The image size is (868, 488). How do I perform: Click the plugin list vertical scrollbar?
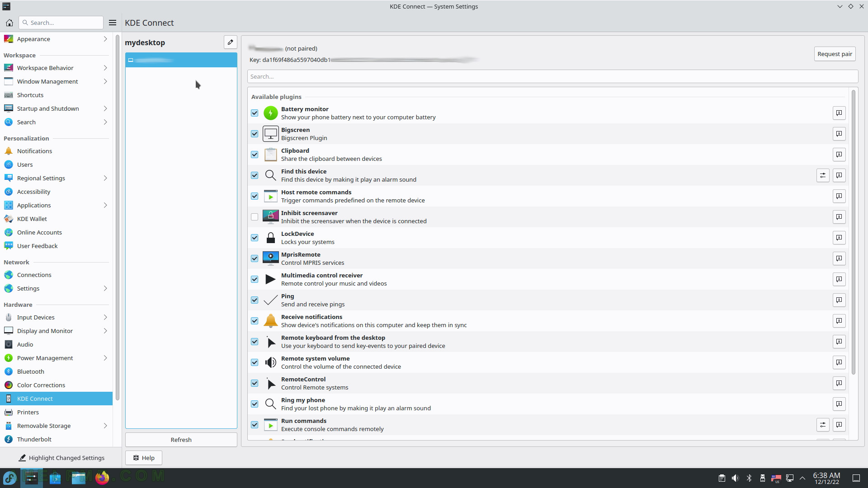[854, 232]
